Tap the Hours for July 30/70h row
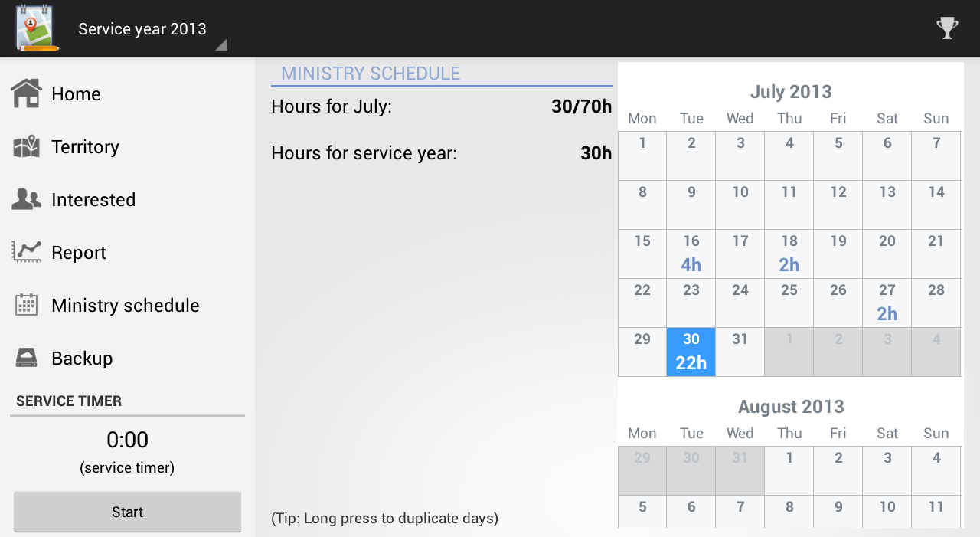 coord(442,106)
